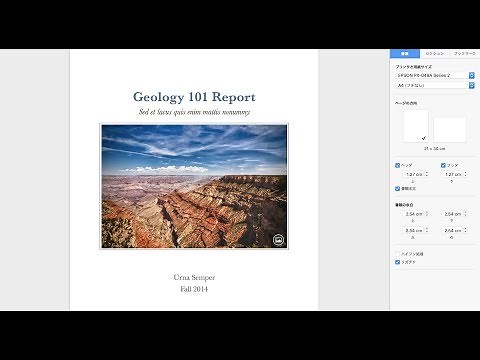The width and height of the screenshot is (480, 360).
Task: Click the left margin stepper arrows
Action: [427, 231]
